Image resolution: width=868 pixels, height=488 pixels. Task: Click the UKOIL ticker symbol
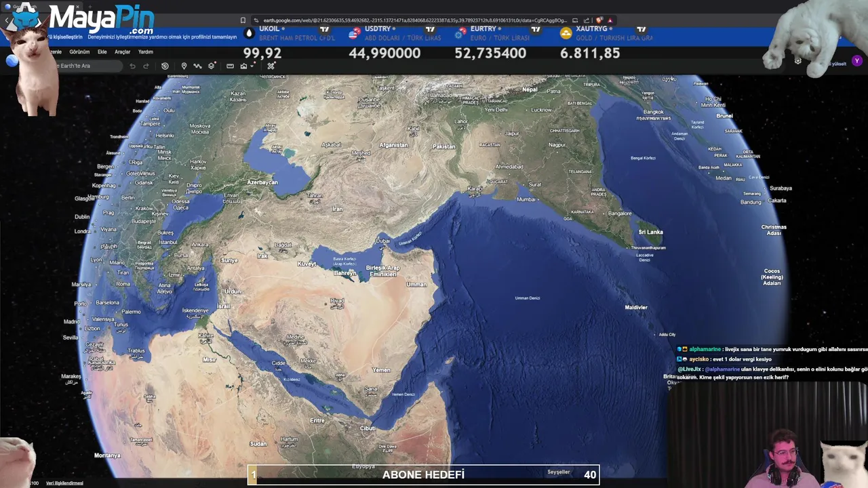tap(269, 29)
